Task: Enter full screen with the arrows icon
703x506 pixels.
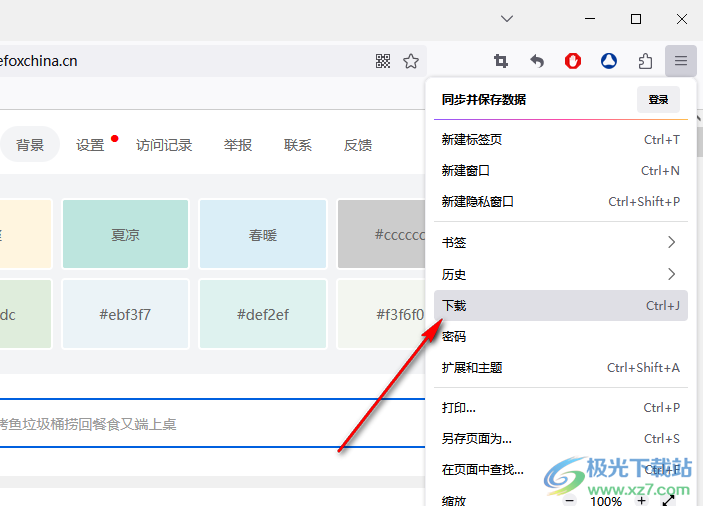Action: click(668, 501)
